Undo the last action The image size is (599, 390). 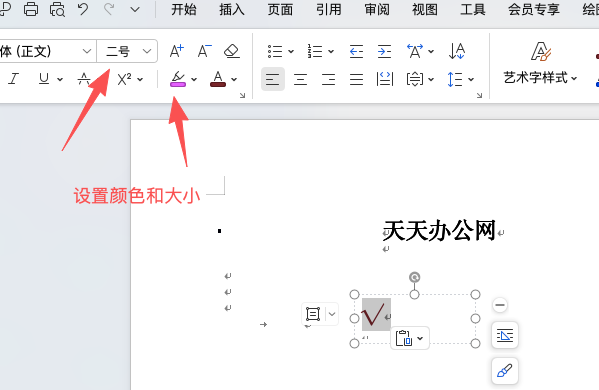pyautogui.click(x=83, y=9)
